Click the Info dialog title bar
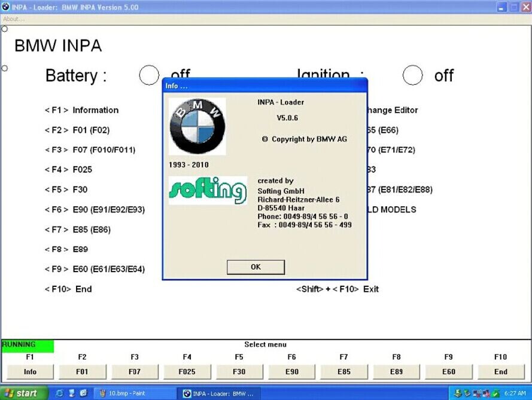Image resolution: width=532 pixels, height=400 pixels. tap(265, 86)
